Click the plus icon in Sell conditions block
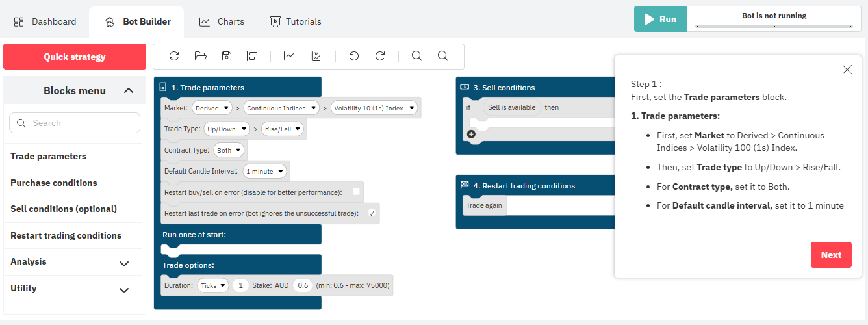The image size is (868, 325). 471,135
